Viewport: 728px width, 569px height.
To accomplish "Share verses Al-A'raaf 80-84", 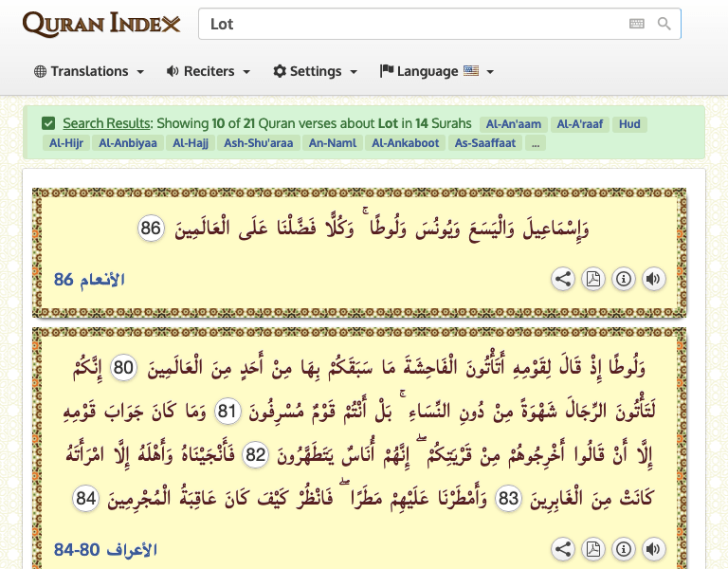I will [563, 549].
